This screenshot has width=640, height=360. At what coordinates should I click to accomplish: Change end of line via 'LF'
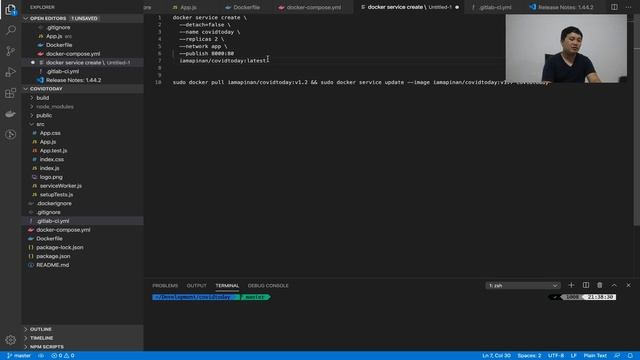coord(573,356)
